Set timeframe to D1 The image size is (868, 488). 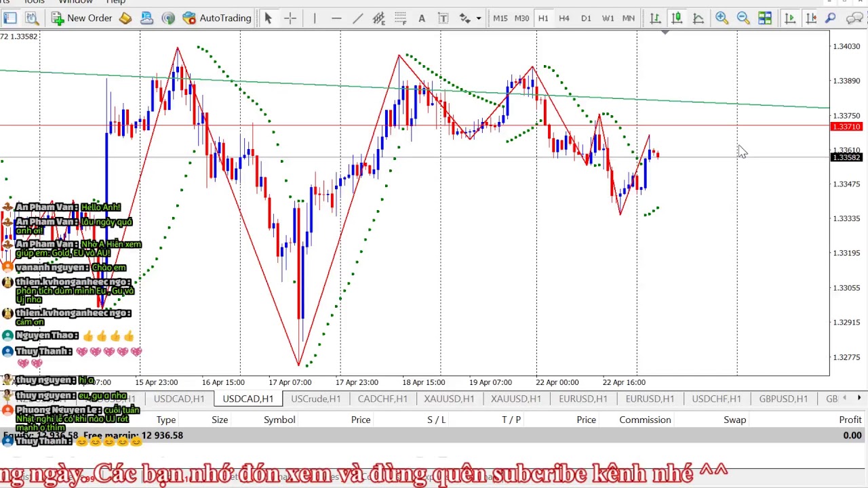586,18
